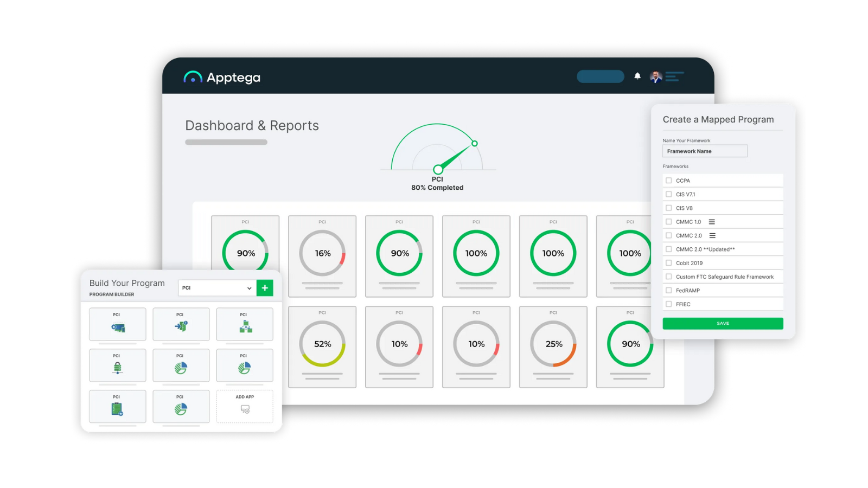Open the 100% gauge card above the 25% card
This screenshot has height=488, width=868.
553,256
